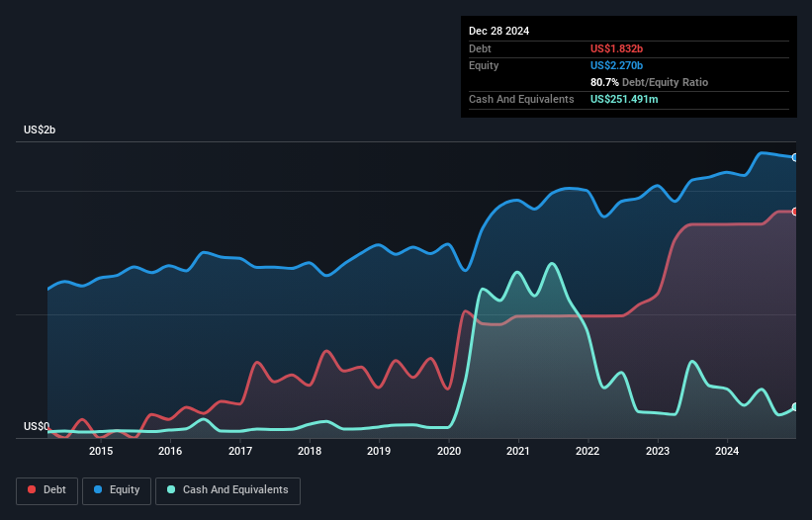
Task: Click the blue Equity endpoint marker on chart
Action: (794, 158)
